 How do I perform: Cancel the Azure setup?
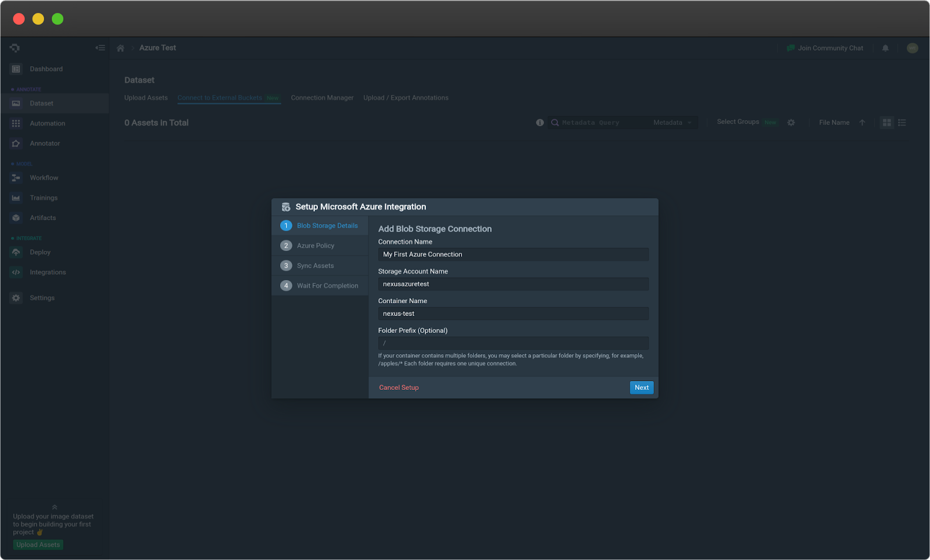point(399,387)
